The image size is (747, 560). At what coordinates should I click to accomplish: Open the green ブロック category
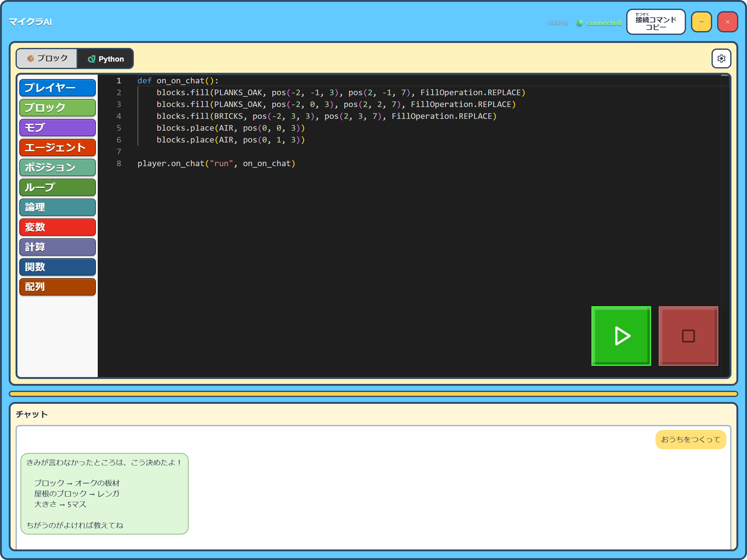click(57, 108)
